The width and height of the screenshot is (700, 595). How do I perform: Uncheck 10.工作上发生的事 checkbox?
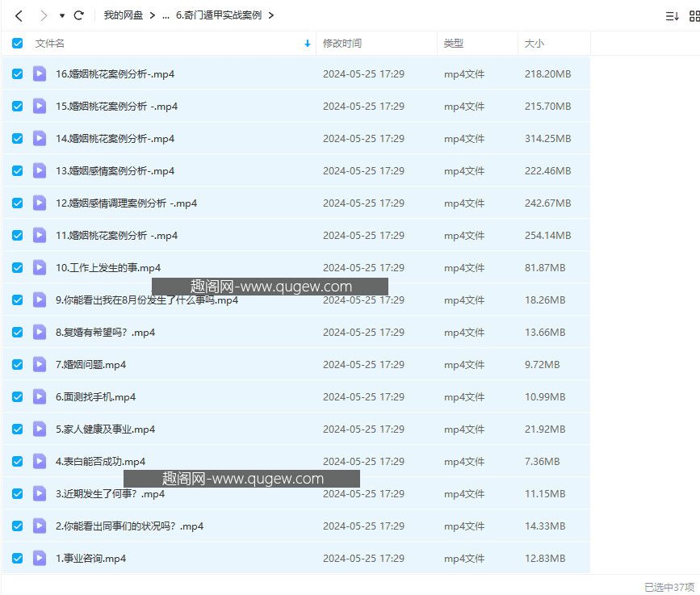coord(18,267)
